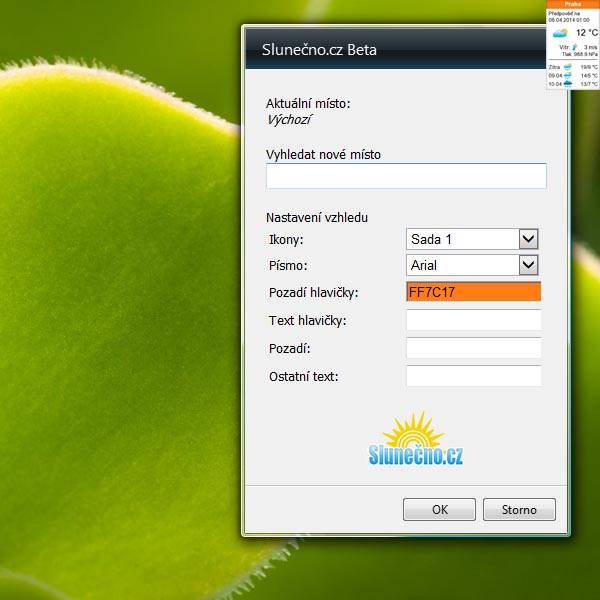Cancel with the Storno button

[519, 509]
